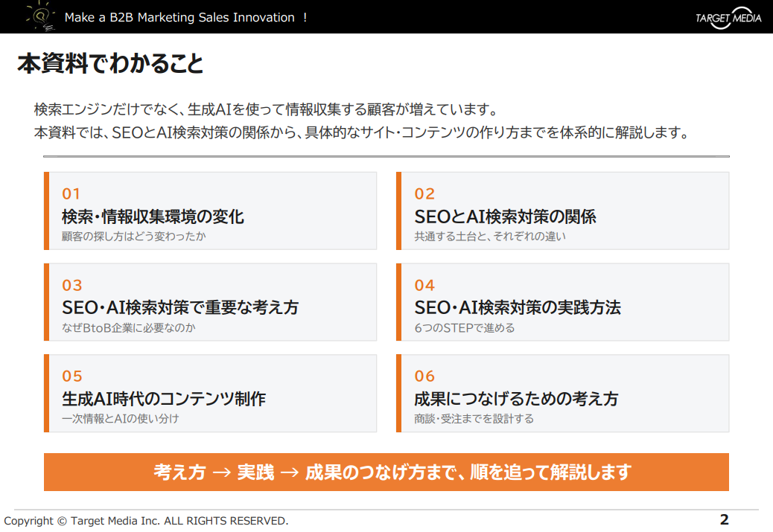Click the intro line starting 本資料では、SEOとAI検索対策
The width and height of the screenshot is (773, 532).
coord(362,132)
